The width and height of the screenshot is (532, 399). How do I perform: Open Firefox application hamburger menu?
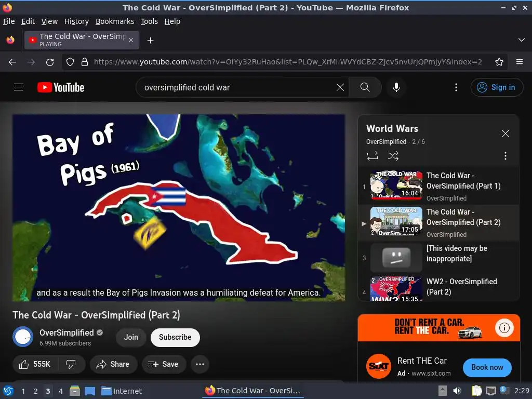tap(520, 62)
